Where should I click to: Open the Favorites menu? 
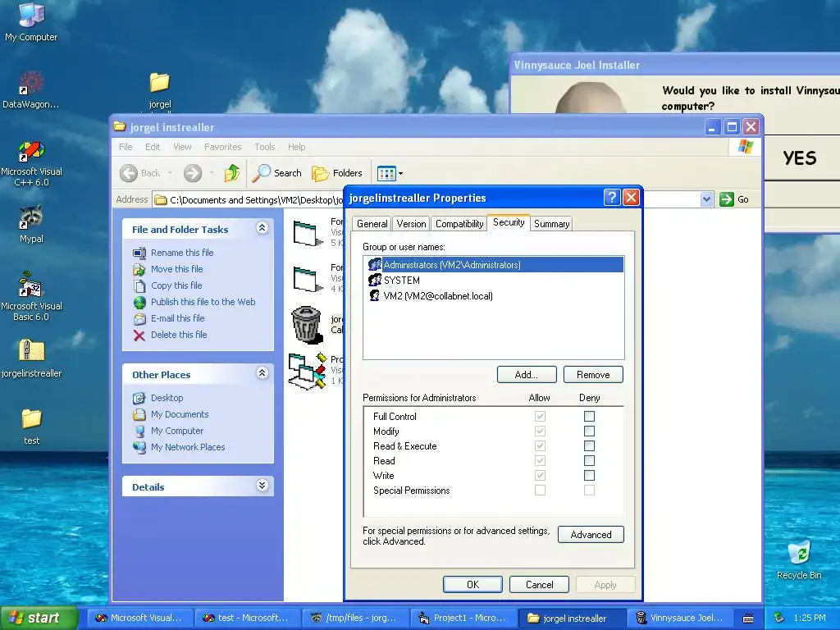pos(223,147)
